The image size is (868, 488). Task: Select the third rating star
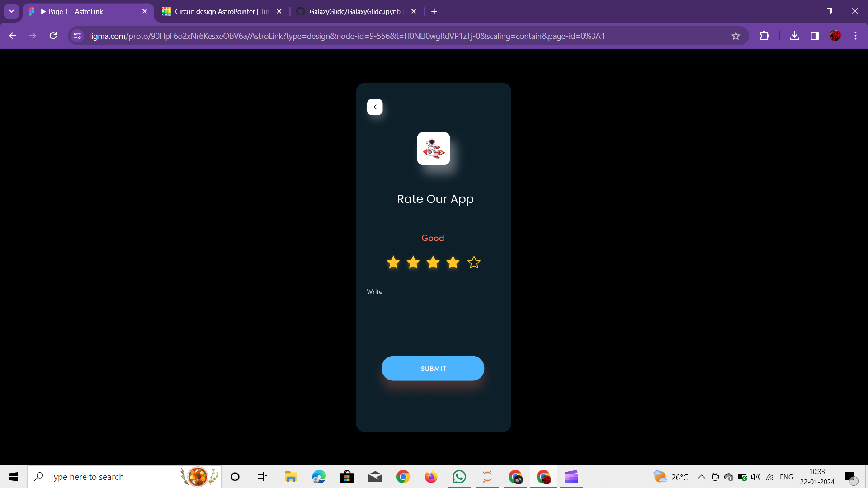(433, 262)
